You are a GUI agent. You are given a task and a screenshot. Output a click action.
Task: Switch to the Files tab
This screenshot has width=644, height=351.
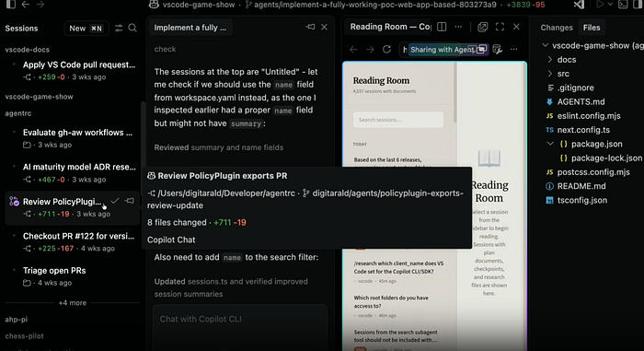tap(592, 28)
